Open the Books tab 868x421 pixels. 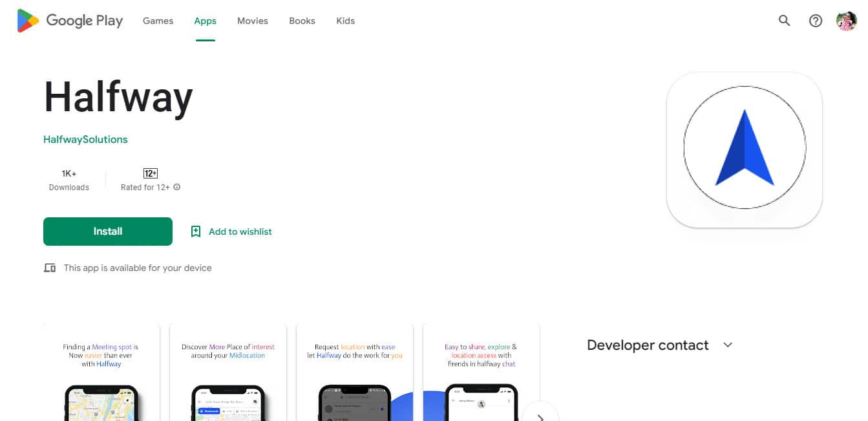302,21
